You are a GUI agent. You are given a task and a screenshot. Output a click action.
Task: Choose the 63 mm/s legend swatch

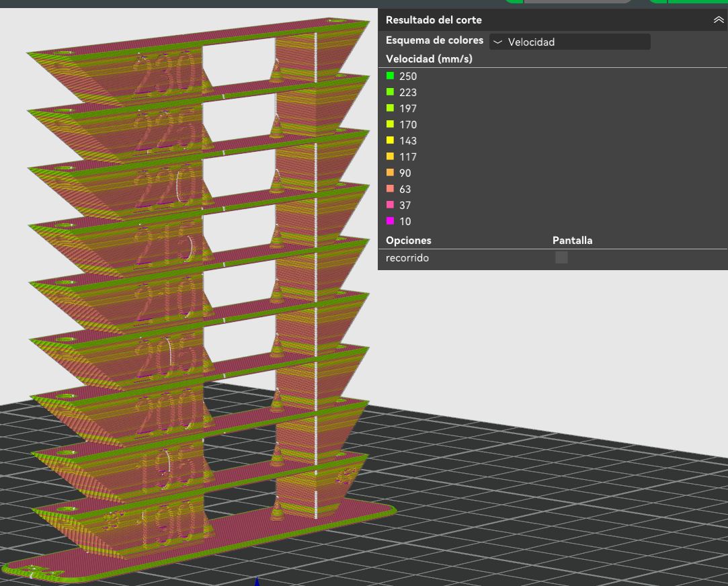tap(391, 189)
